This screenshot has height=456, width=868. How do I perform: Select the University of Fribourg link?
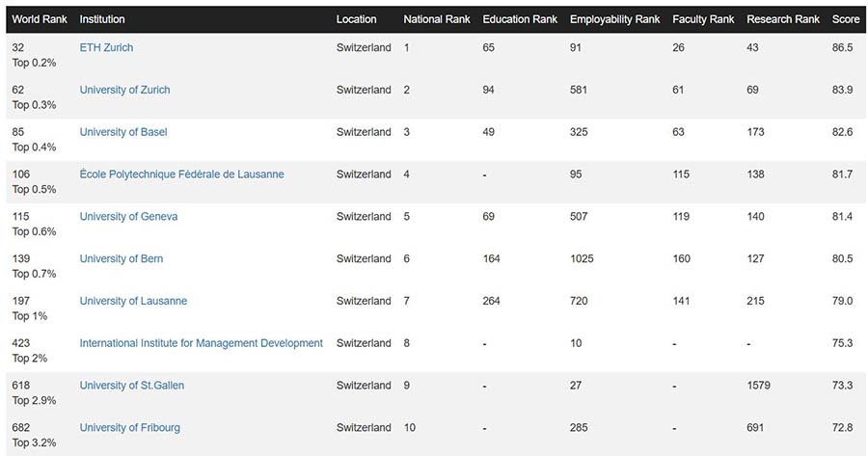point(129,428)
